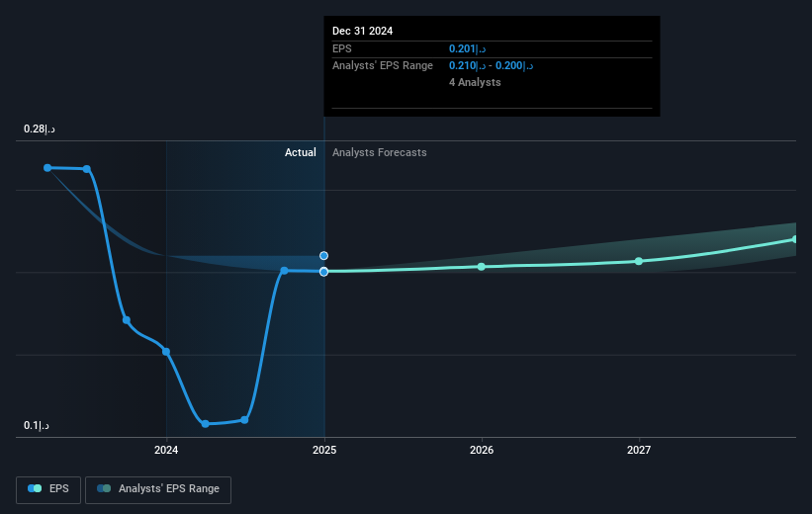Click the 2025 x-axis label
Image resolution: width=812 pixels, height=514 pixels.
tap(324, 450)
